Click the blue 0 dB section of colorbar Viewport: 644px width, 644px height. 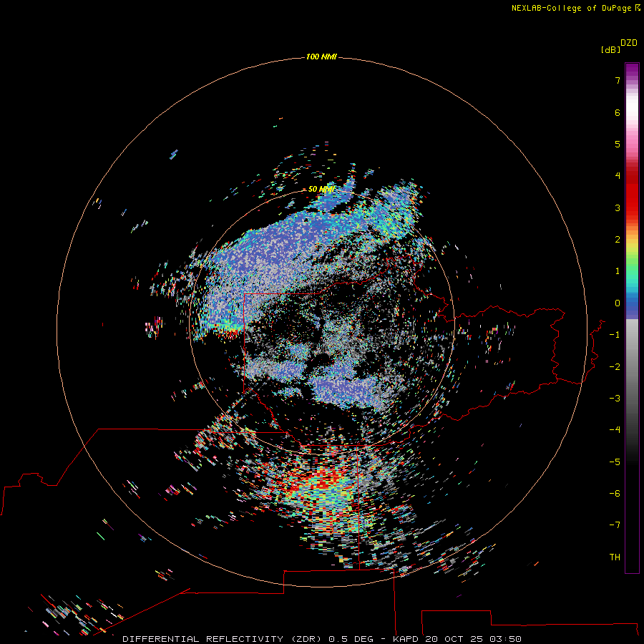click(x=632, y=305)
